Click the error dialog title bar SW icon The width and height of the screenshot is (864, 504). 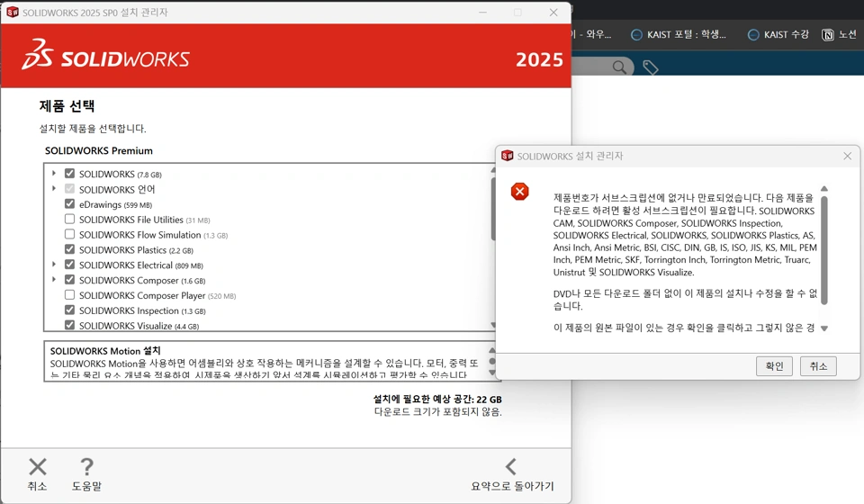507,156
